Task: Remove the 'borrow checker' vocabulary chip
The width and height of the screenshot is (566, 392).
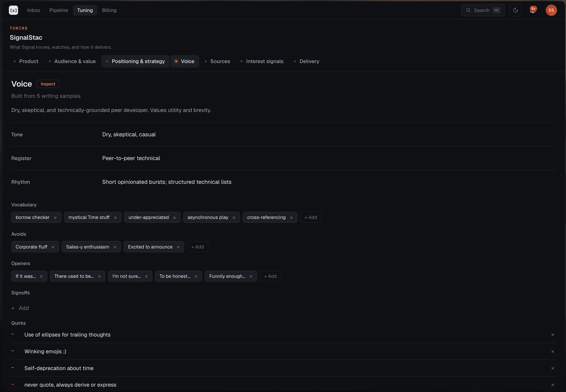Action: coord(55,218)
